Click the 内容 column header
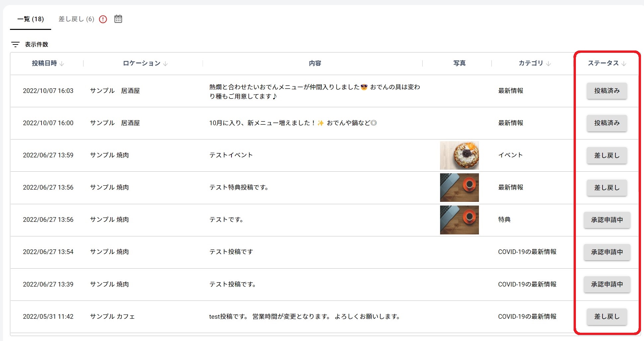This screenshot has width=644, height=341. (x=315, y=63)
